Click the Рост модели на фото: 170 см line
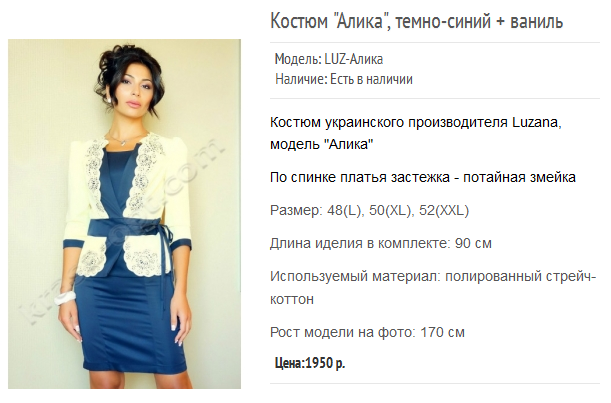 (x=367, y=332)
